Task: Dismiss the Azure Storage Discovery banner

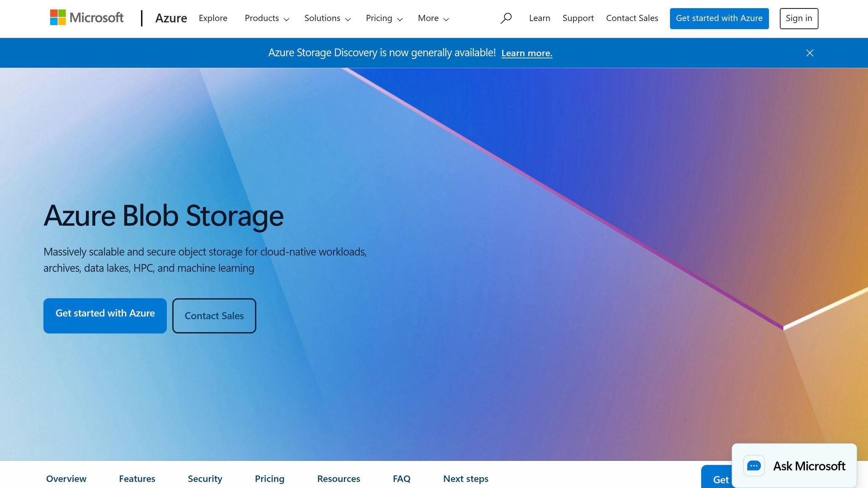Action: pos(810,53)
